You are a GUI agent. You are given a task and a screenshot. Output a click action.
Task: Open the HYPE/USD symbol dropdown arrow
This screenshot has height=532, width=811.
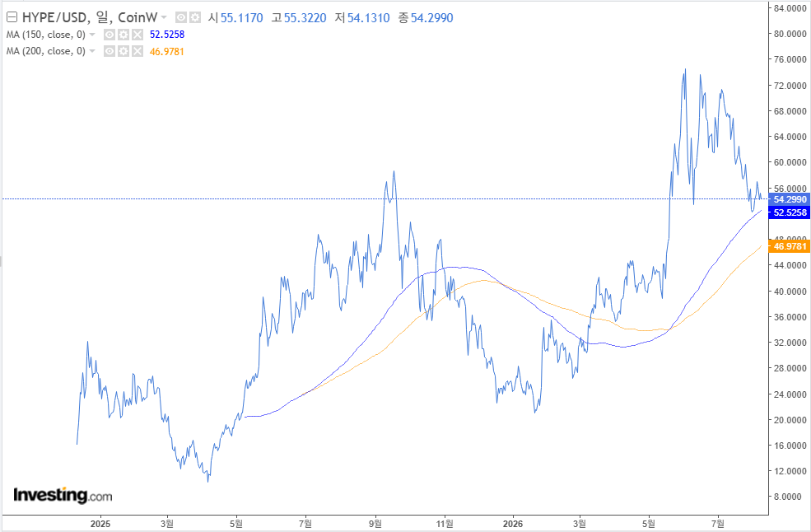[164, 17]
